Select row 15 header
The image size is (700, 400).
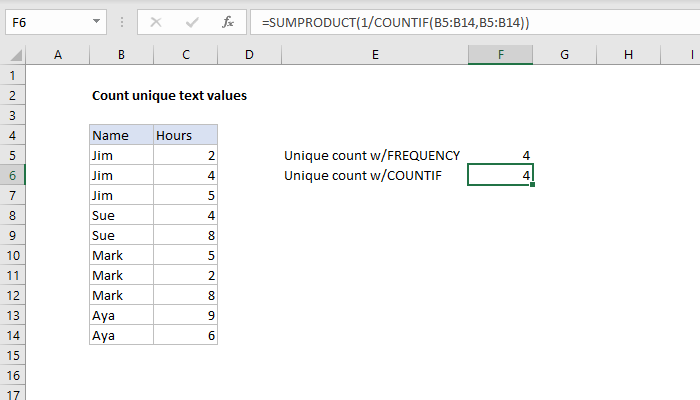[x=13, y=356]
